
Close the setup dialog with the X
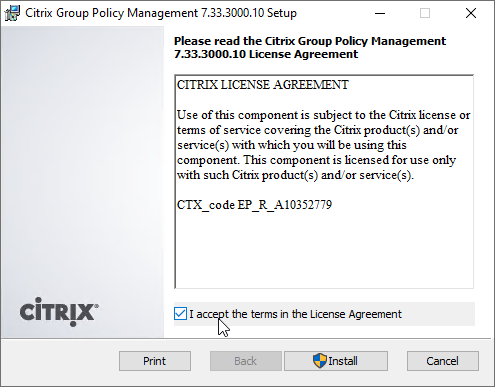471,13
